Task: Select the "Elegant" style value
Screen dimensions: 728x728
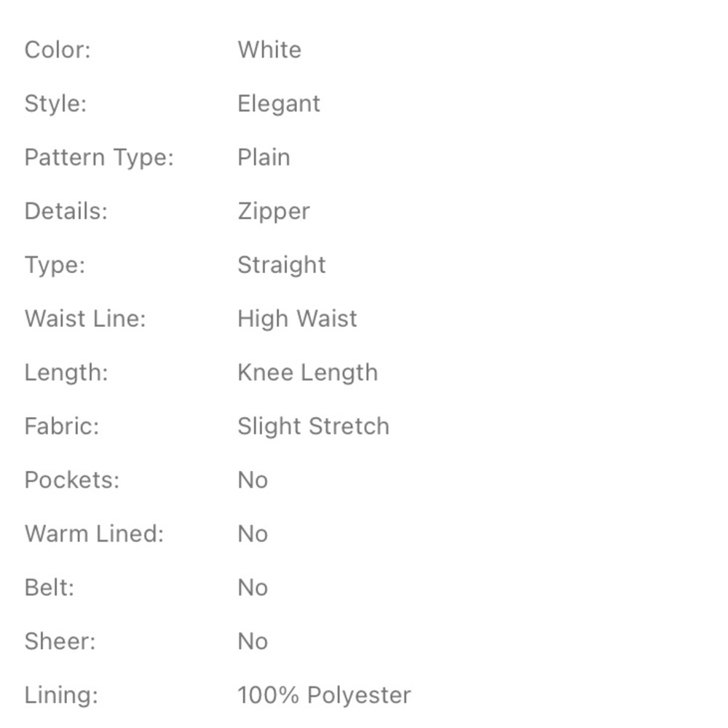Action: click(278, 103)
